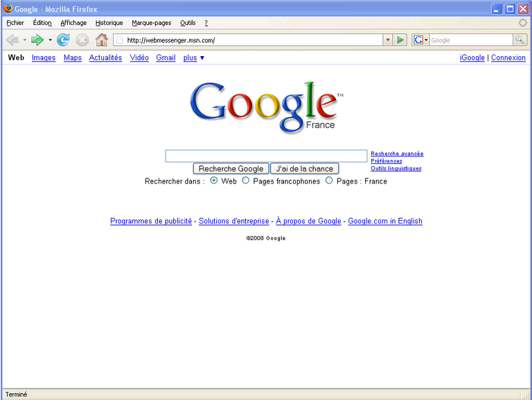This screenshot has height=400, width=532.
Task: Click the Recherche Google button
Action: 231,168
